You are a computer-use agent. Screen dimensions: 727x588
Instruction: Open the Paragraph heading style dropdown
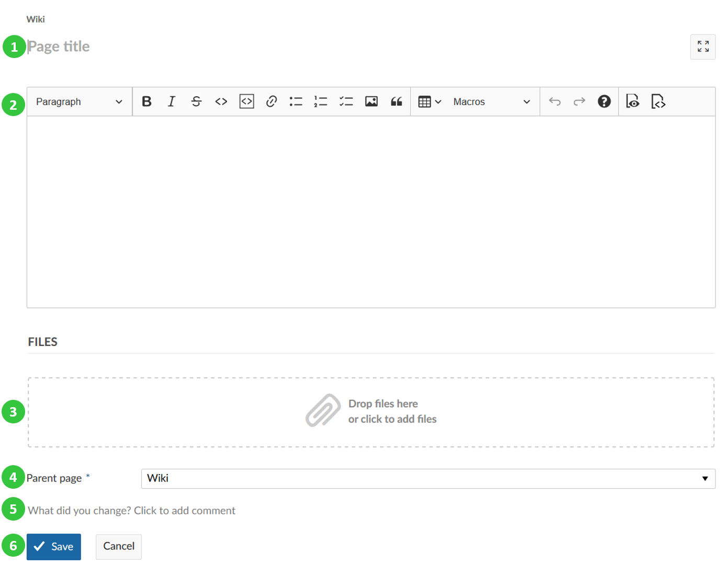(79, 101)
